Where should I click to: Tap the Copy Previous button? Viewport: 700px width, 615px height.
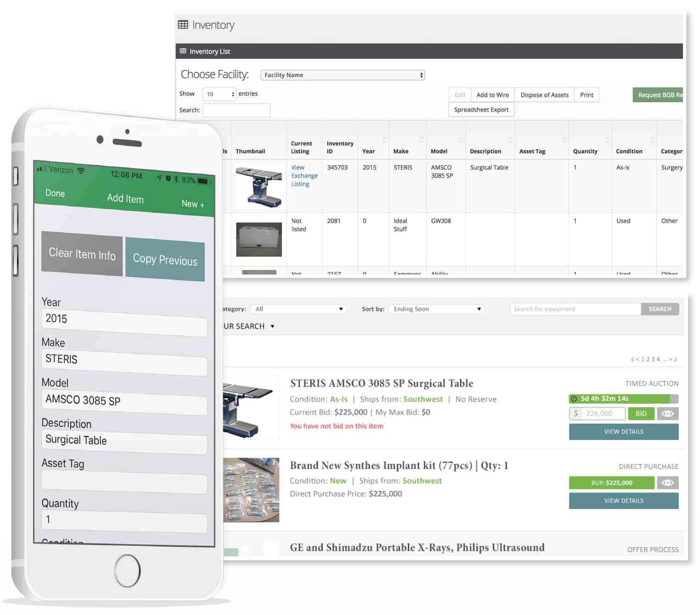(x=165, y=260)
